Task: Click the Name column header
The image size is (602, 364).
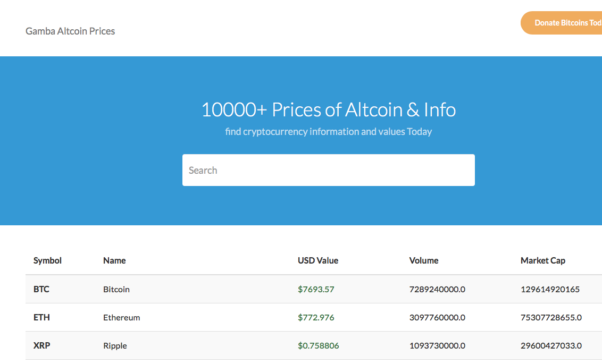Action: (x=114, y=260)
